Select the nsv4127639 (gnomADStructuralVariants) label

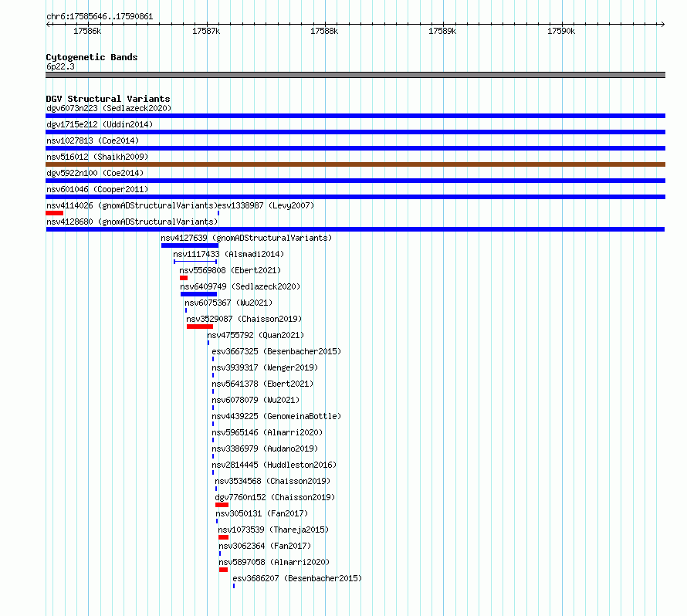click(246, 238)
